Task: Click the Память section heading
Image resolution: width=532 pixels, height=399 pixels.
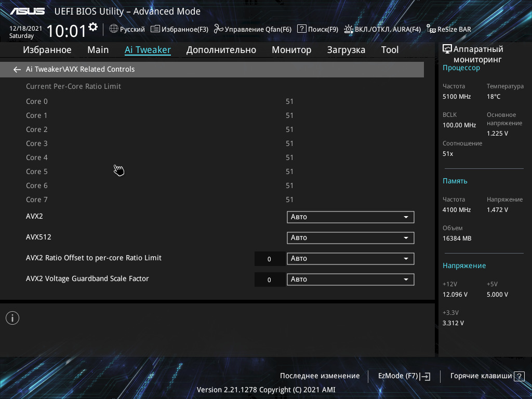Action: coord(455,181)
